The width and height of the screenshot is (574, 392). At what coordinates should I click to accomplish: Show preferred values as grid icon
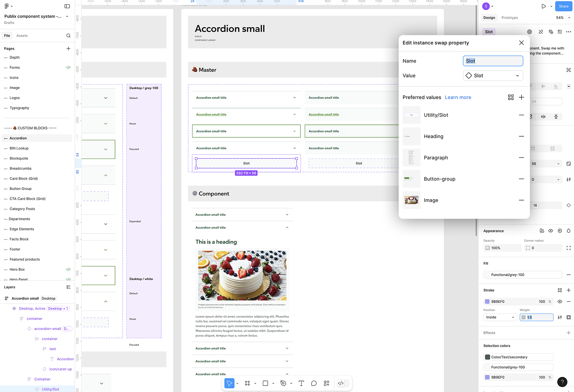tap(511, 97)
